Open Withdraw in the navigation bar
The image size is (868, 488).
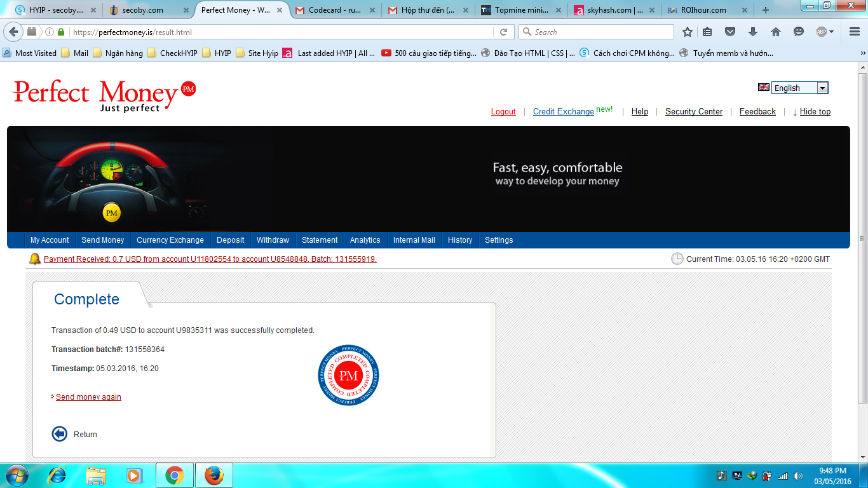tap(273, 240)
